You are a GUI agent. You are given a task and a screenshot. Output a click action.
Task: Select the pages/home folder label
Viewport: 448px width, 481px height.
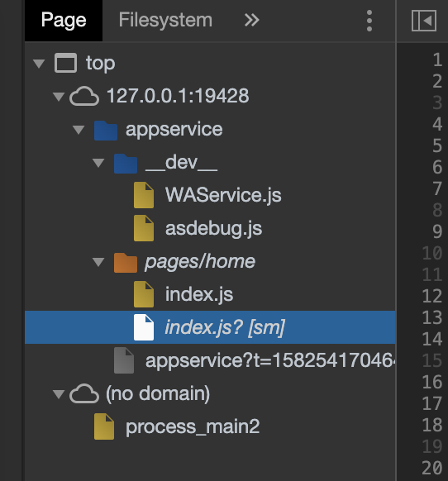(200, 262)
